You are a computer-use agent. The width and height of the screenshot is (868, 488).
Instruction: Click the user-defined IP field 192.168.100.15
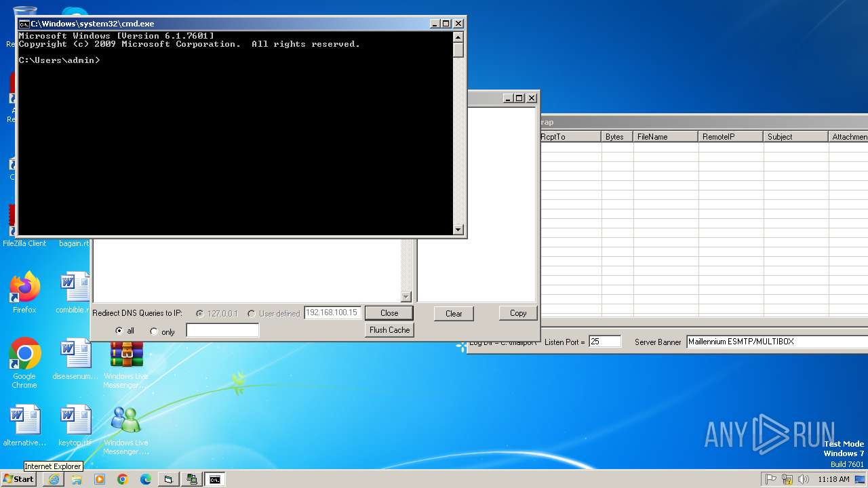tap(332, 313)
